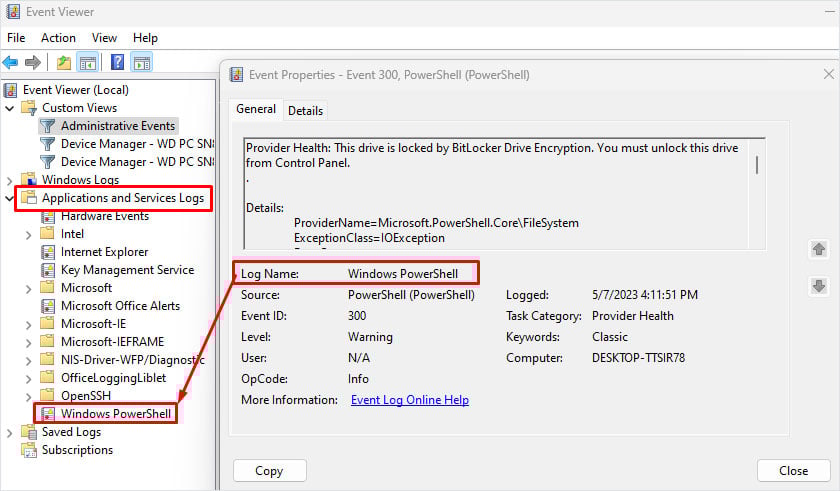Image resolution: width=840 pixels, height=491 pixels.
Task: Collapse the Applications and Services Logs node
Action: [x=10, y=198]
